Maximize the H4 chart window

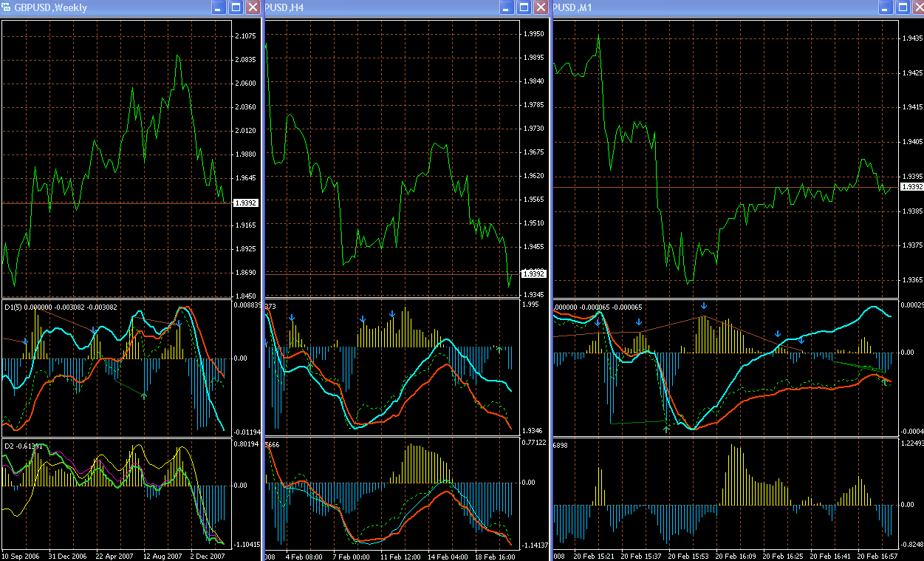coord(524,7)
